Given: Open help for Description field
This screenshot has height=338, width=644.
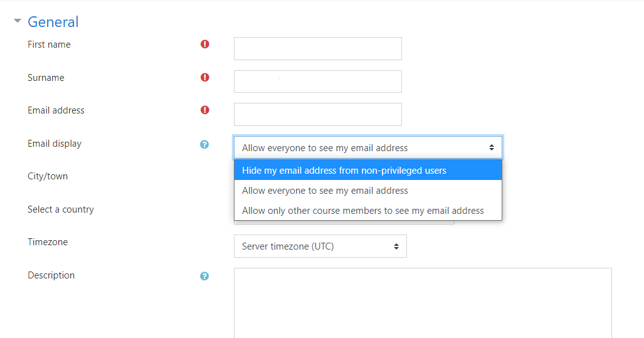Looking at the screenshot, I should coord(204,276).
